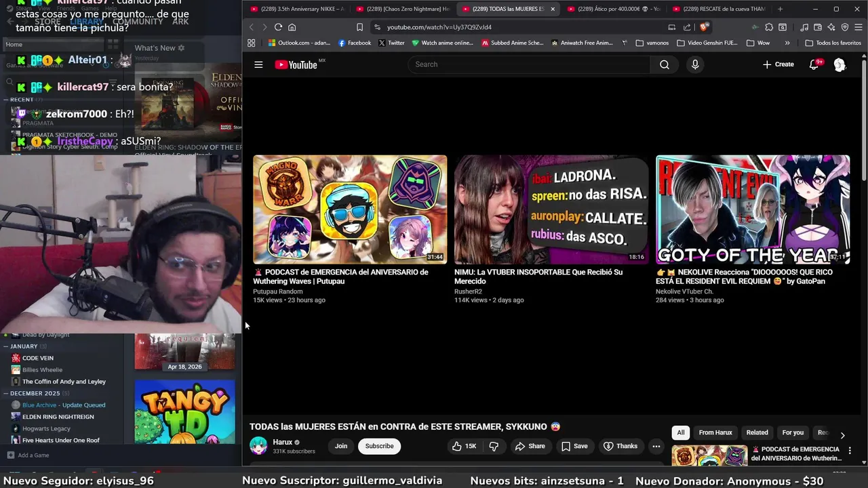Viewport: 868px width, 488px height.
Task: Click the browser address bar URL
Action: coord(439,27)
